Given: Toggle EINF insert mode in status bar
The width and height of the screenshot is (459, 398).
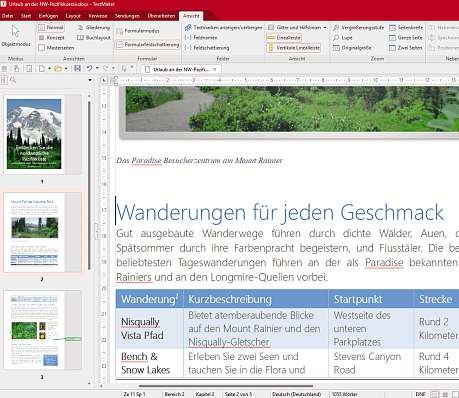Looking at the screenshot, I should [x=421, y=394].
